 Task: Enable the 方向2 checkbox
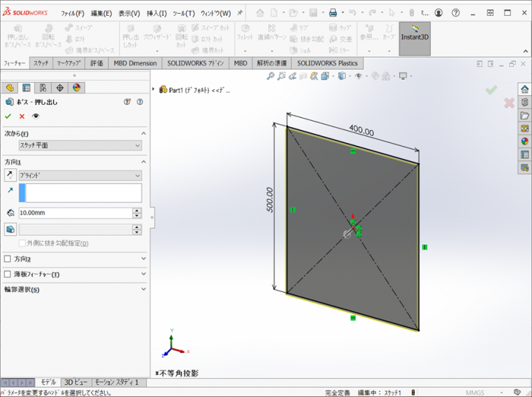8,259
